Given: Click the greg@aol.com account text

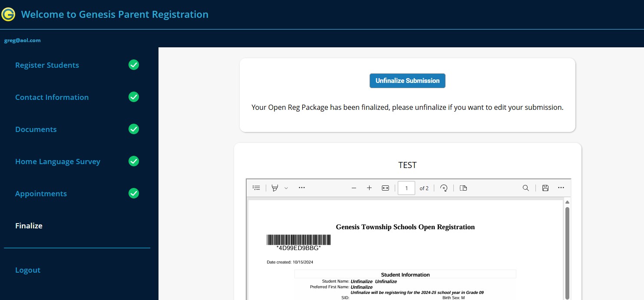Looking at the screenshot, I should 22,40.
